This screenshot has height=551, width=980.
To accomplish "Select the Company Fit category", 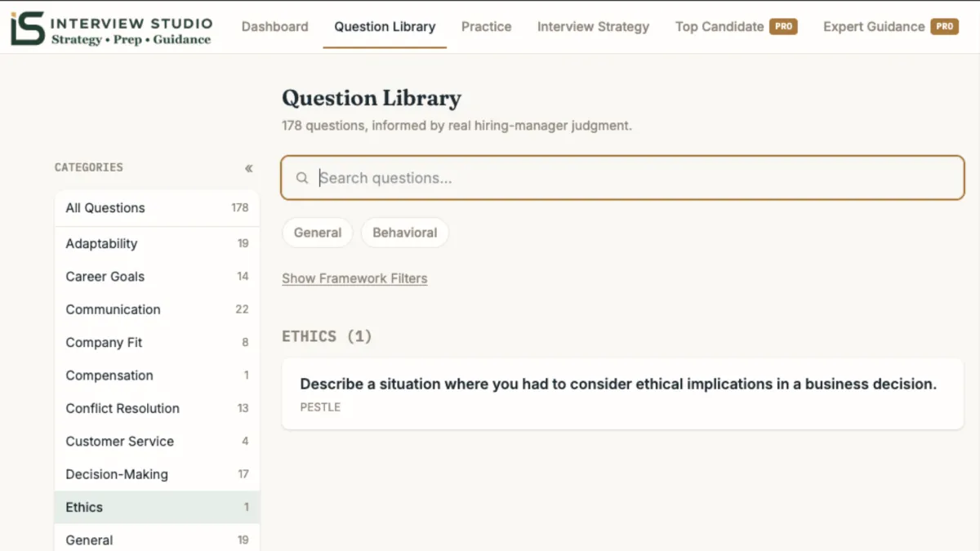I will tap(157, 342).
